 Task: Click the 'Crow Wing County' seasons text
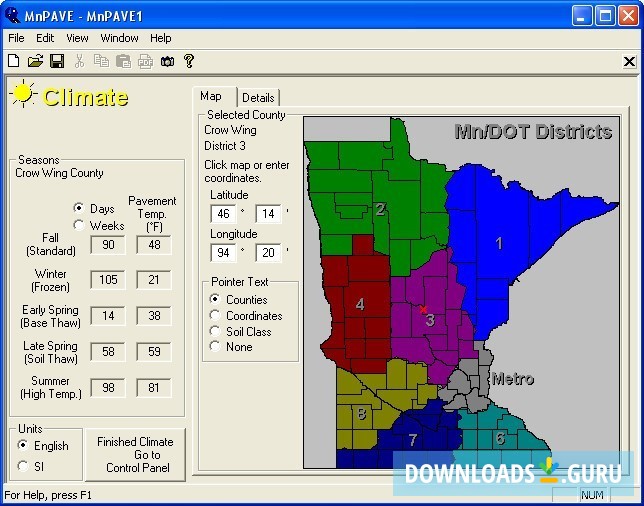pyautogui.click(x=59, y=173)
